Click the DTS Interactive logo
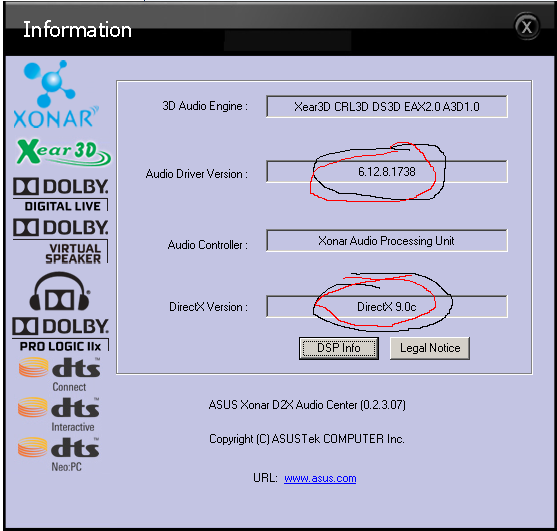Viewport: 557px width, 531px height. (x=59, y=414)
